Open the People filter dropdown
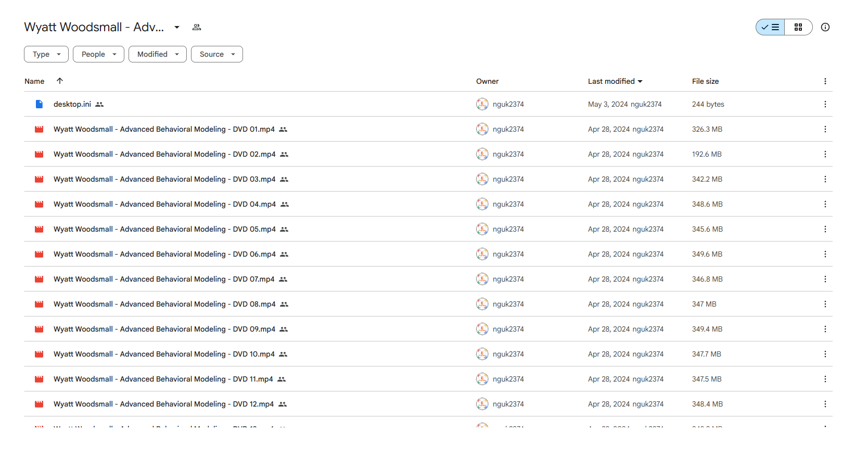Image resolution: width=868 pixels, height=456 pixels. pos(98,54)
